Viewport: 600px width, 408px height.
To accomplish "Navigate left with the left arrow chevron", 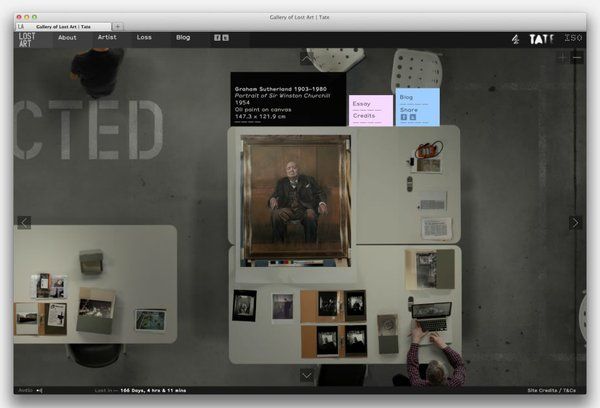I will pos(24,222).
